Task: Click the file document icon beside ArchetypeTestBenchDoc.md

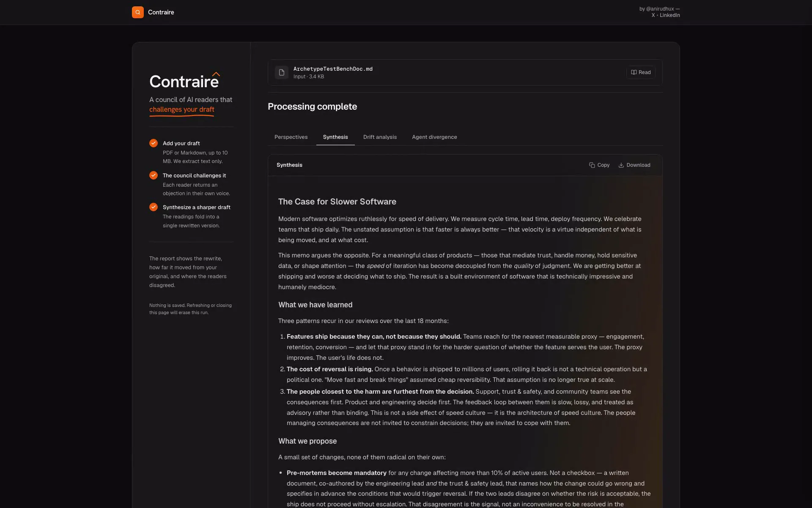Action: pyautogui.click(x=282, y=72)
